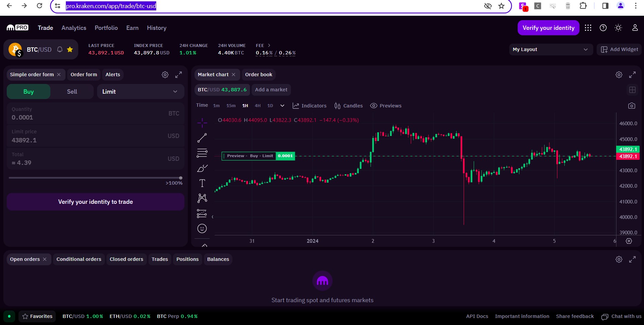
Task: Expand the order form widget
Action: (x=178, y=75)
